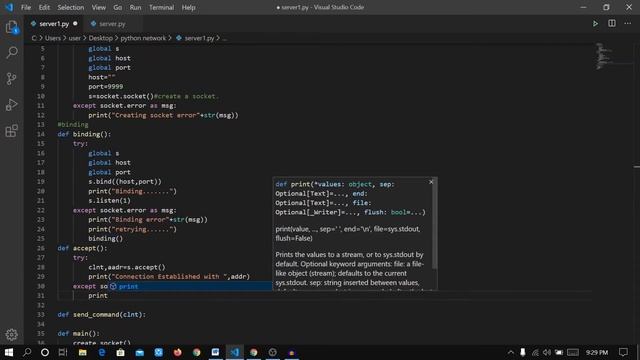Close the print documentation tooltip

pyautogui.click(x=431, y=182)
